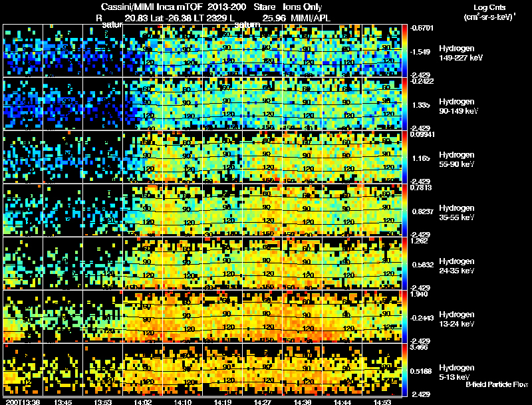Open the 14:02 panel in the 90-149 keV row
532x405 pixels.
point(143,104)
